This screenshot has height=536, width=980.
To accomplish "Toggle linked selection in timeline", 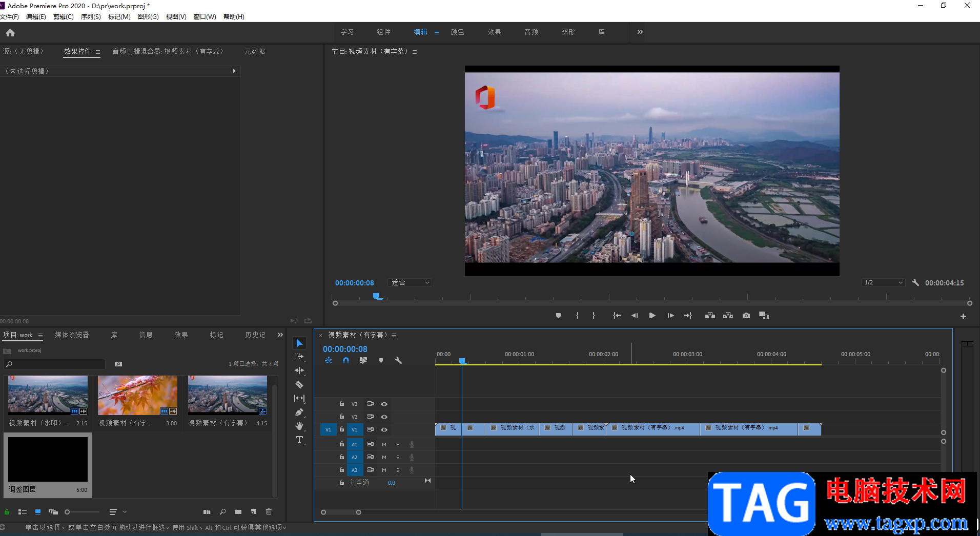I will 363,360.
